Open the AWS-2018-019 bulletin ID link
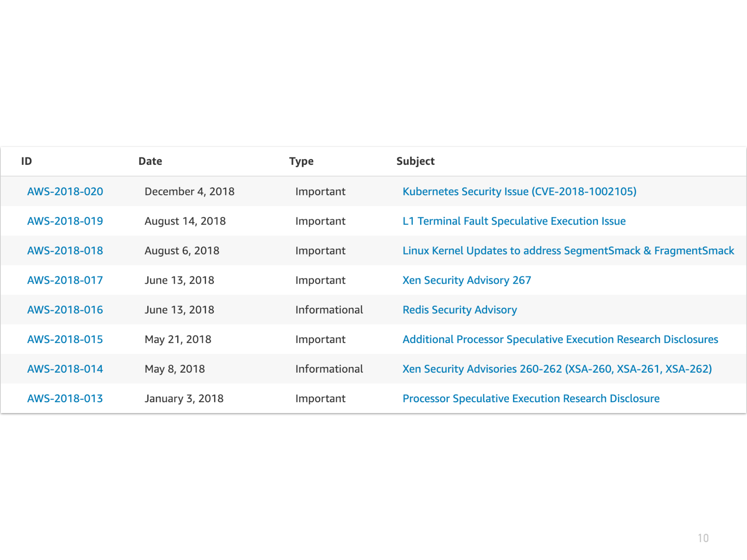Image resolution: width=747 pixels, height=560 pixels. click(x=65, y=221)
